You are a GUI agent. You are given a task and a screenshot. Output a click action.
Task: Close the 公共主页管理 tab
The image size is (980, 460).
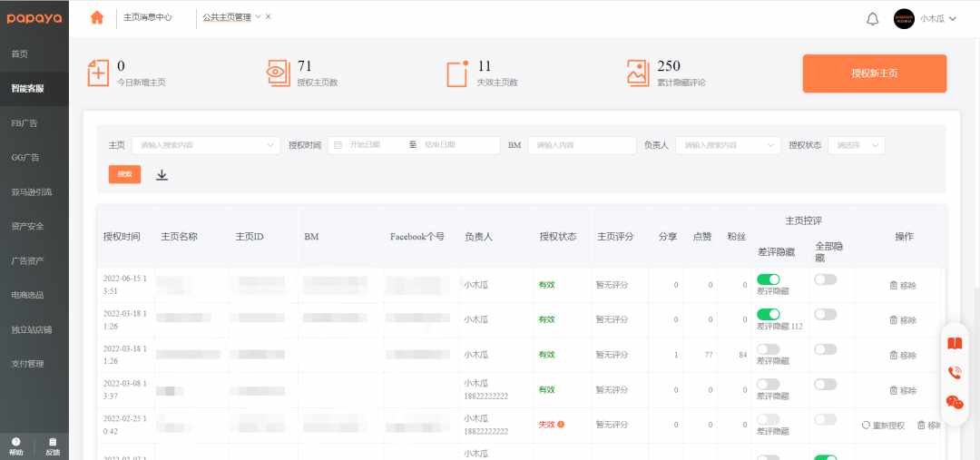coord(268,17)
